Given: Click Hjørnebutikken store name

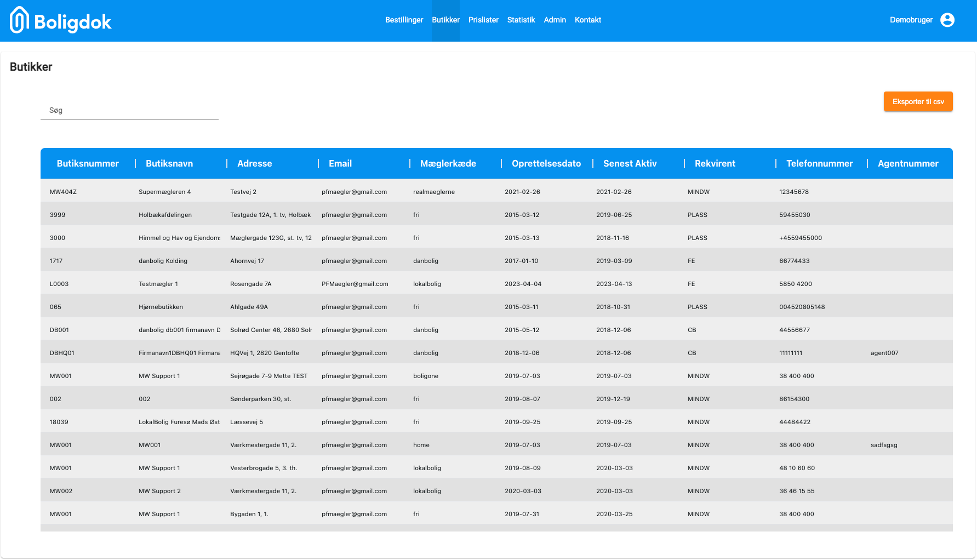Looking at the screenshot, I should pos(161,307).
